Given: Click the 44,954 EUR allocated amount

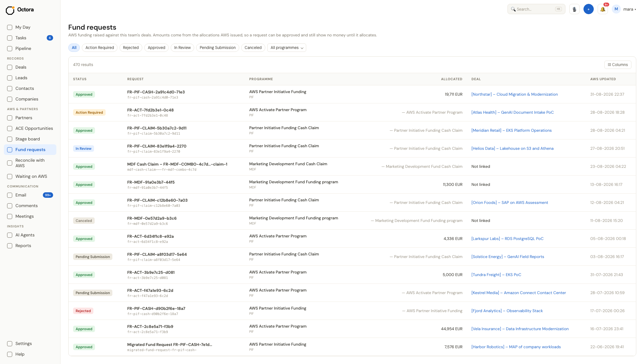Looking at the screenshot, I should click(452, 329).
